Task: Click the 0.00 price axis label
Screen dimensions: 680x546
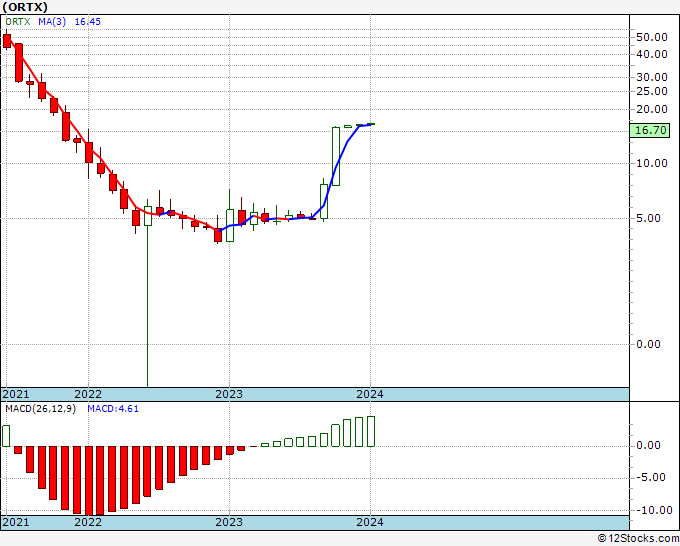Action: 648,344
